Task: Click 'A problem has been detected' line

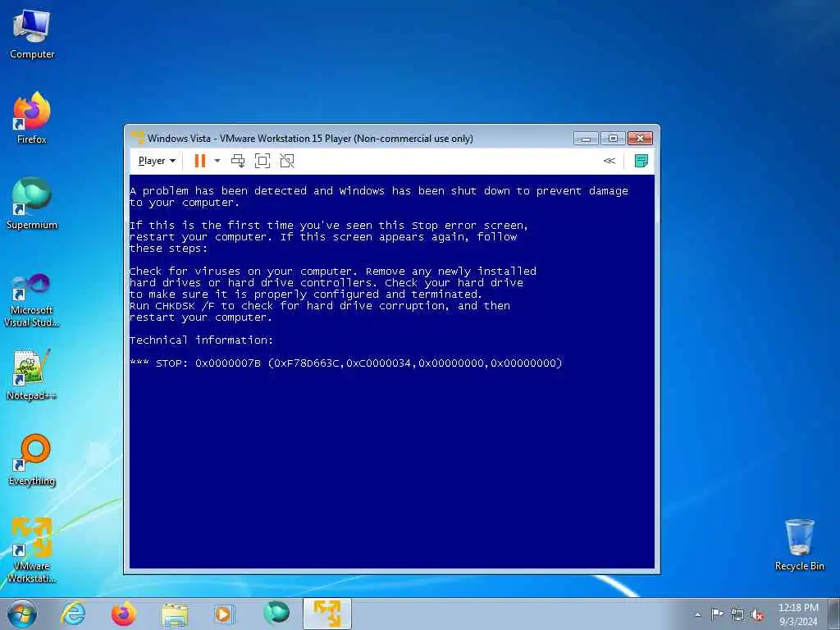Action: tap(379, 190)
